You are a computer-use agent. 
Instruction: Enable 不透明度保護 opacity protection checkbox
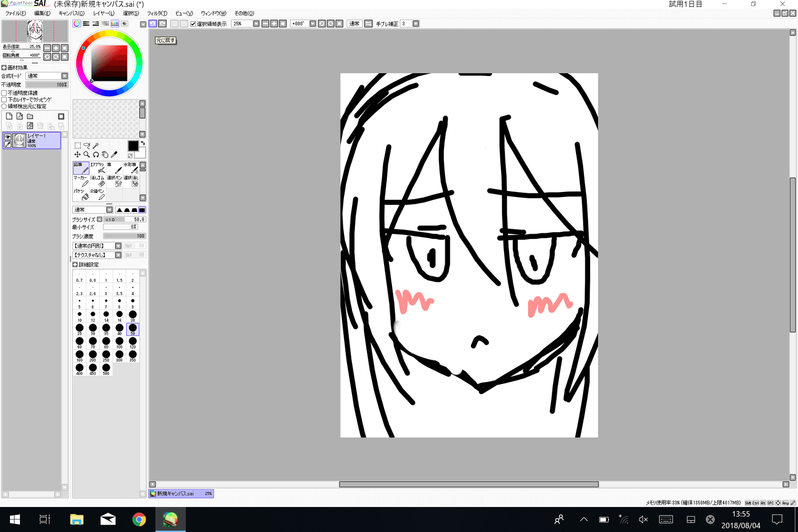tap(4, 93)
